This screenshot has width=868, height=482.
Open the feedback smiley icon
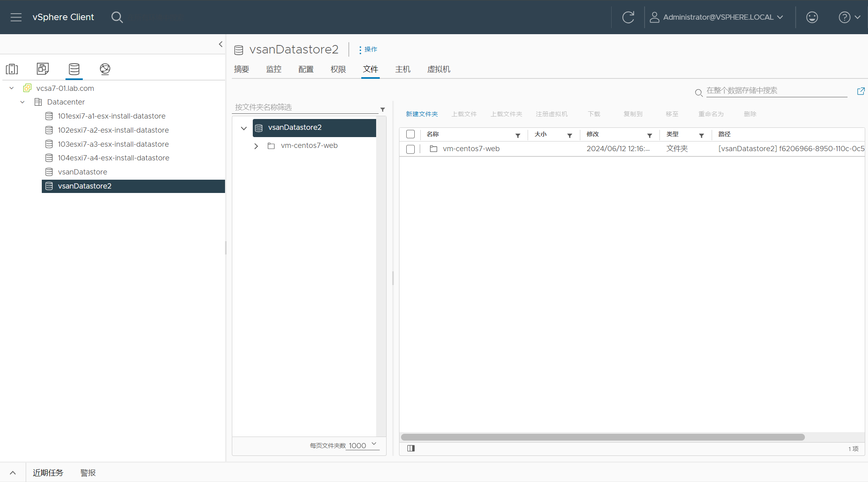tap(812, 17)
